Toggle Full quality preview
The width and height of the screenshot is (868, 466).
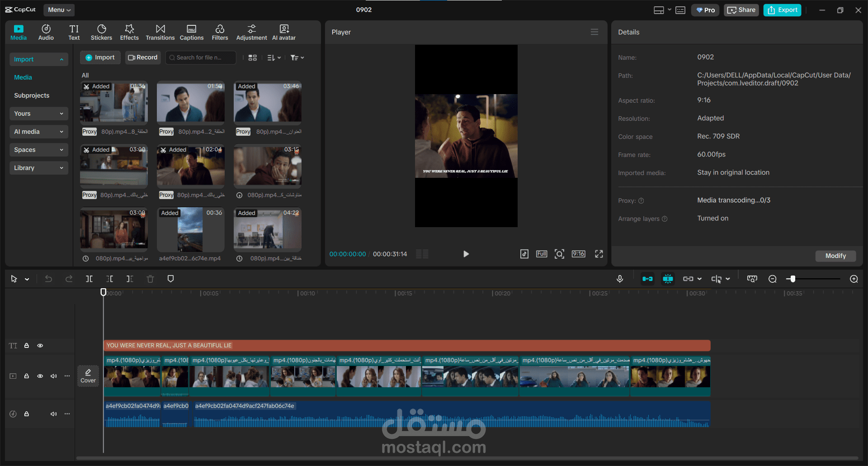pyautogui.click(x=542, y=254)
